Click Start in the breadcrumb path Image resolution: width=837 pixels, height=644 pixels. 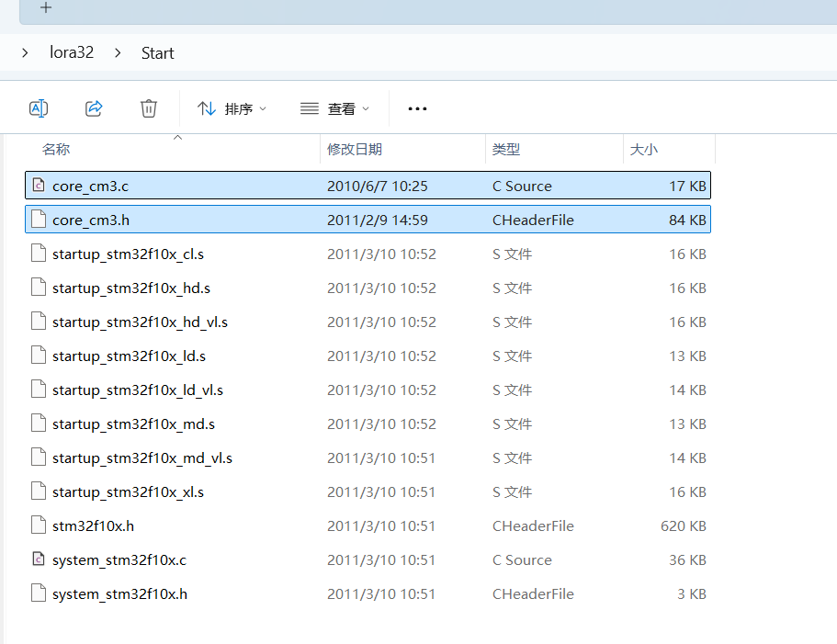[157, 52]
